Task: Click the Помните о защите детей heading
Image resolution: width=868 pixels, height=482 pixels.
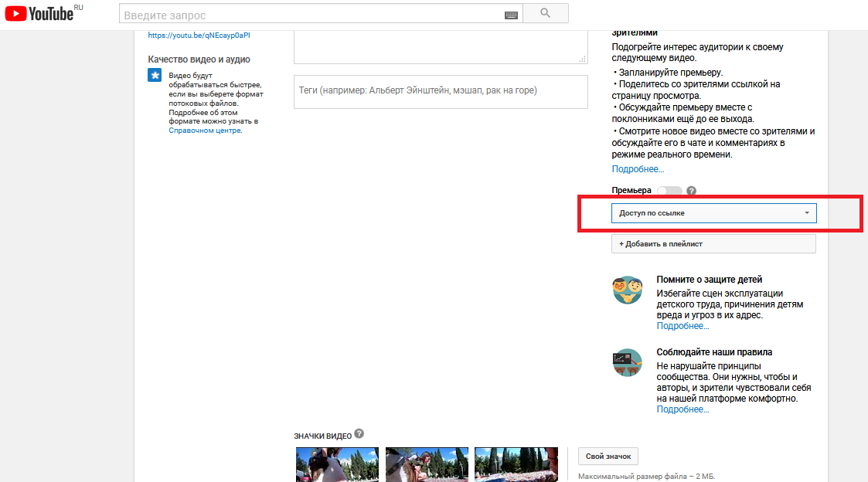Action: click(709, 280)
